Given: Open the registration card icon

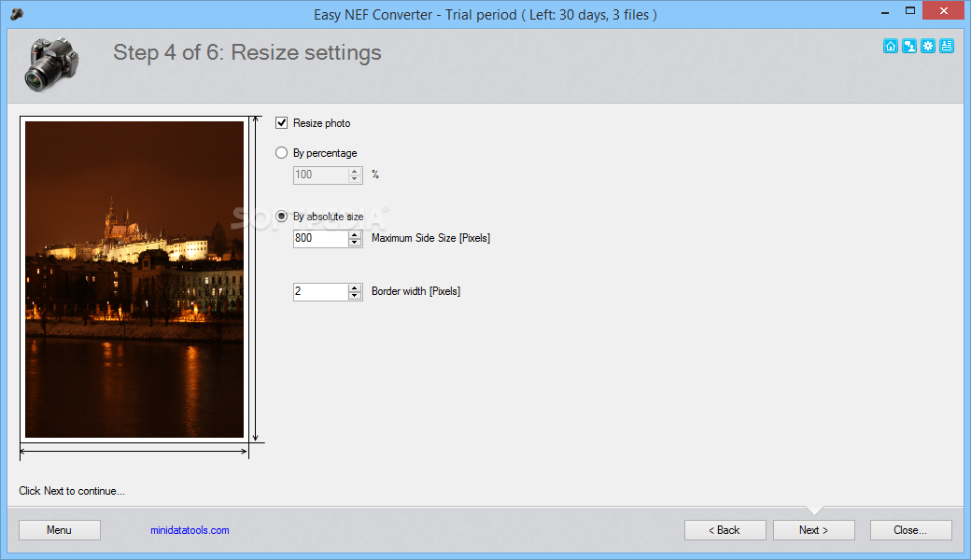Looking at the screenshot, I should (946, 46).
